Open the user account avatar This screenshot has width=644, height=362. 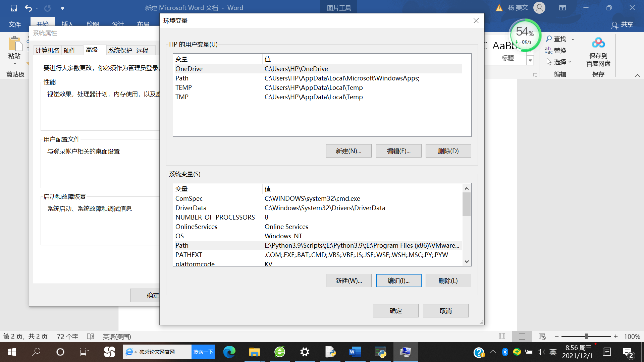coord(539,8)
